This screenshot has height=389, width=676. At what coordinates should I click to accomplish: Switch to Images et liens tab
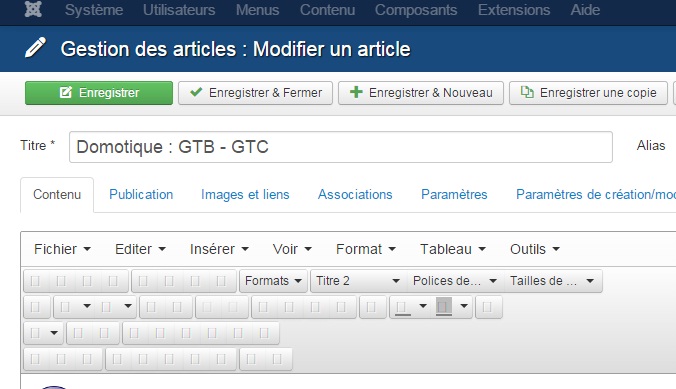[x=245, y=194]
